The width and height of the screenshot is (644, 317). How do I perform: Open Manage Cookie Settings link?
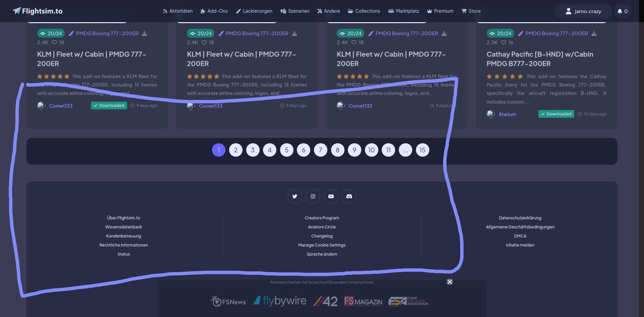tap(322, 245)
